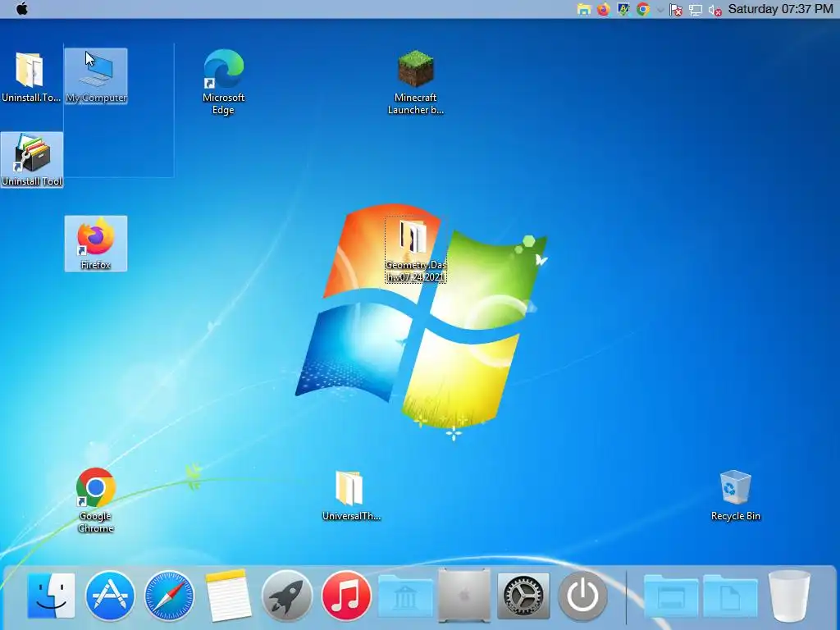Select the Uninstall Tool shortcut
The image size is (840, 630).
(32, 160)
